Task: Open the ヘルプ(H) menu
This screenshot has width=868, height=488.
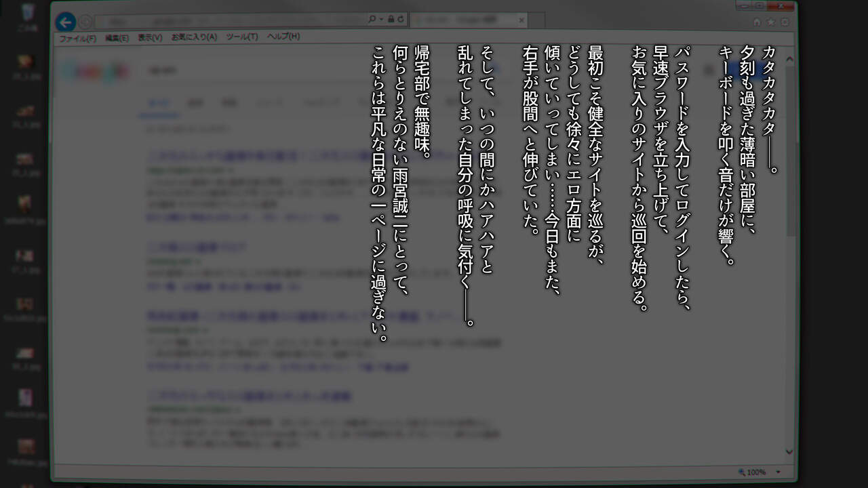Action: click(283, 36)
